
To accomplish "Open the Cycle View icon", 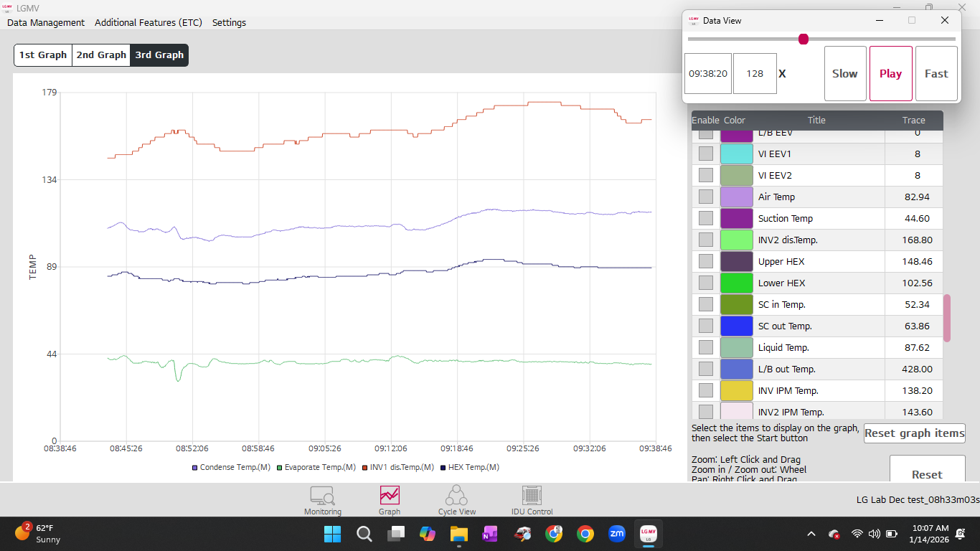I will click(457, 500).
